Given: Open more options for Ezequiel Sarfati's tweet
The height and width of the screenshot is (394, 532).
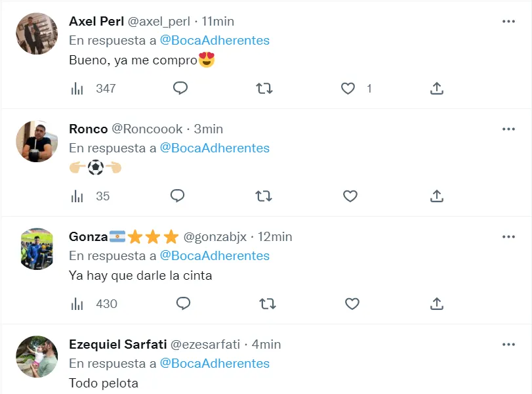Looking at the screenshot, I should 508,344.
